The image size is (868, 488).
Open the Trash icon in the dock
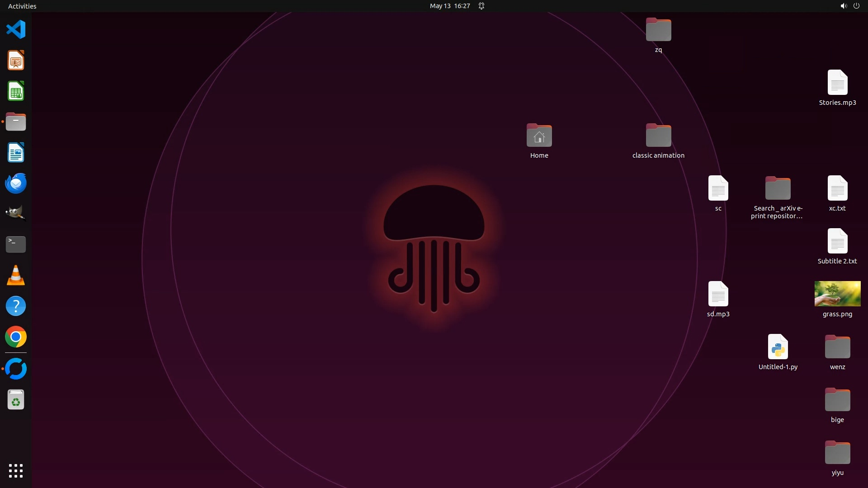coord(16,400)
